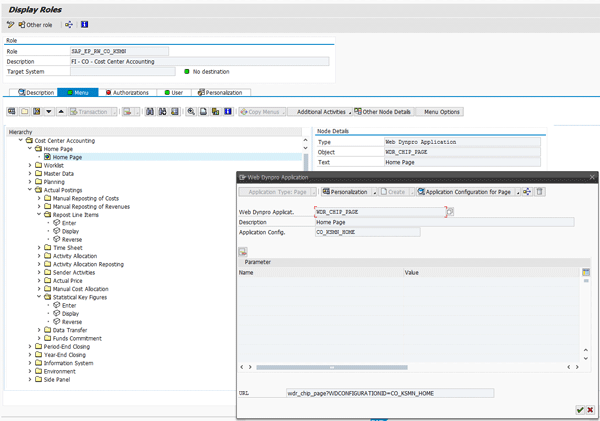Click the green checkmark confirm icon

click(x=579, y=410)
